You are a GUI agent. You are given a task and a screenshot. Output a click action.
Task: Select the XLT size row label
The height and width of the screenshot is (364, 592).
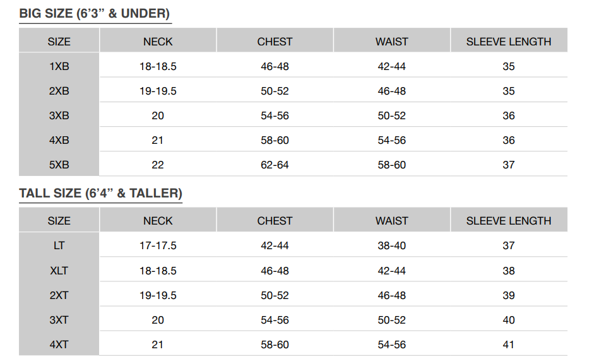pyautogui.click(x=59, y=271)
